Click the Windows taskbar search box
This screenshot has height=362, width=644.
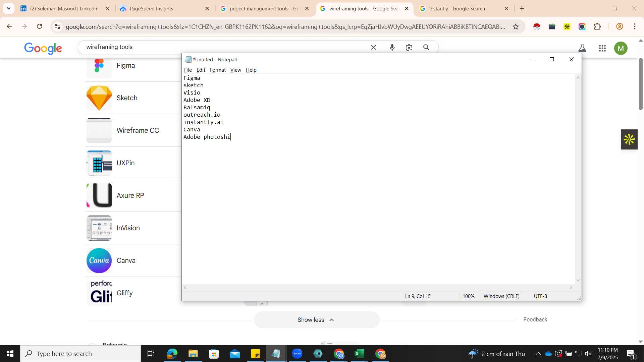(x=80, y=354)
